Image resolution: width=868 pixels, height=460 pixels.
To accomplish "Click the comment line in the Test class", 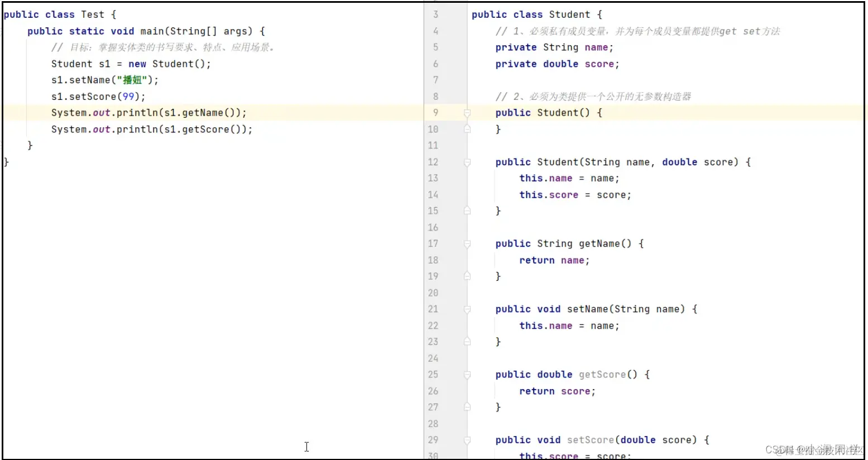I will 163,47.
